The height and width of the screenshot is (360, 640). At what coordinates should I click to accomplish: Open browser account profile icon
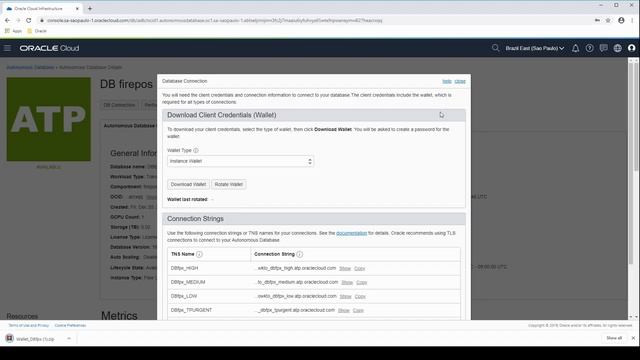621,20
